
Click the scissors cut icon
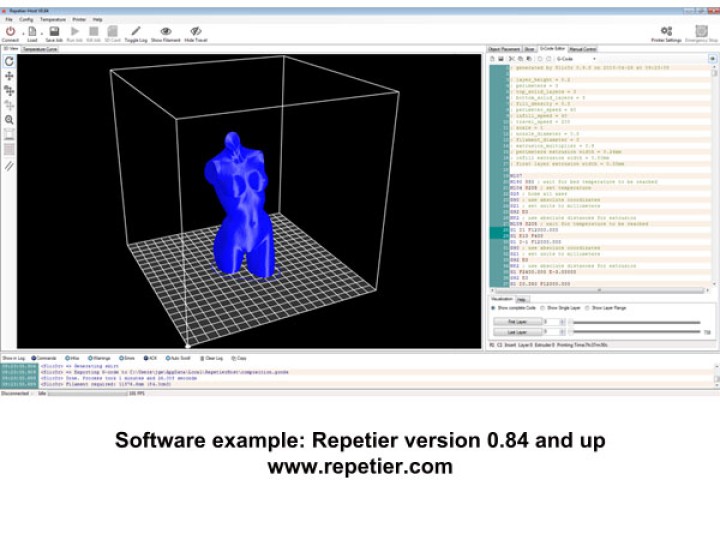[512, 59]
